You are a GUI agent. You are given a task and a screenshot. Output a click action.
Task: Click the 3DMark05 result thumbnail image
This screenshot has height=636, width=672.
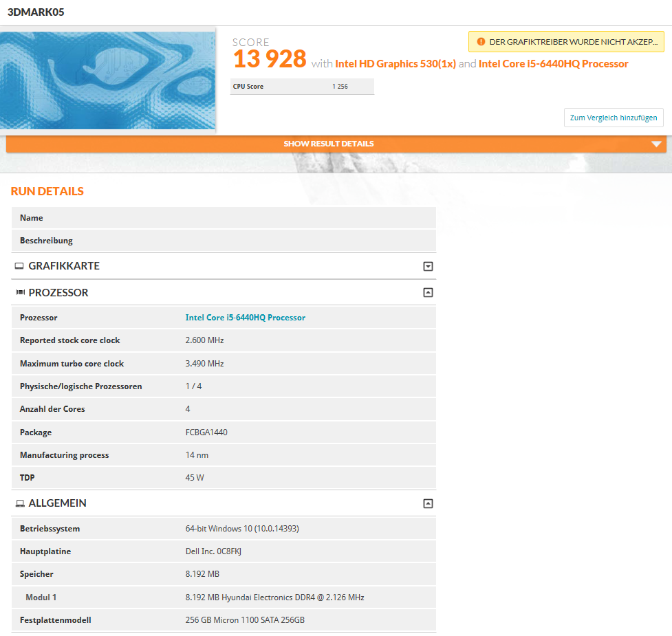107,80
